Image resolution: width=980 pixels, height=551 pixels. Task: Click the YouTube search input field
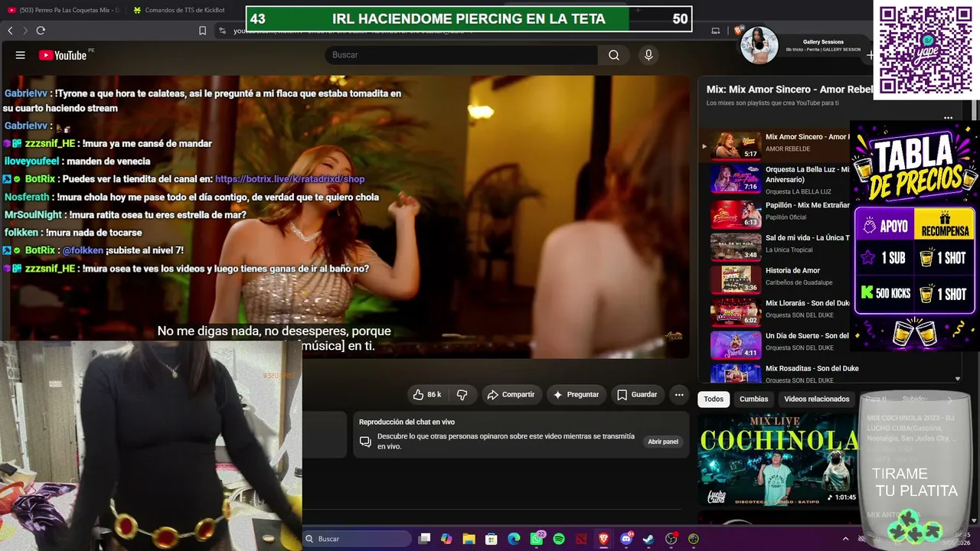pyautogui.click(x=462, y=55)
